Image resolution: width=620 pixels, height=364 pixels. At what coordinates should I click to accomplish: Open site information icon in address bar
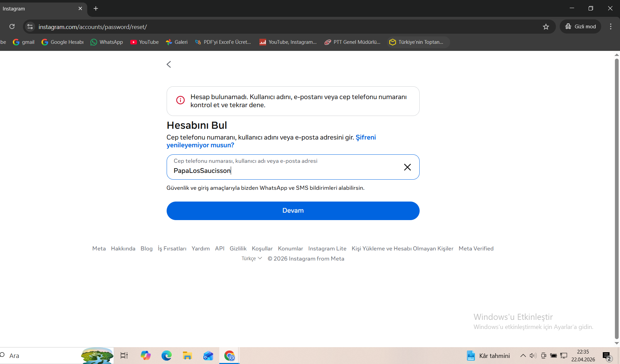[30, 27]
